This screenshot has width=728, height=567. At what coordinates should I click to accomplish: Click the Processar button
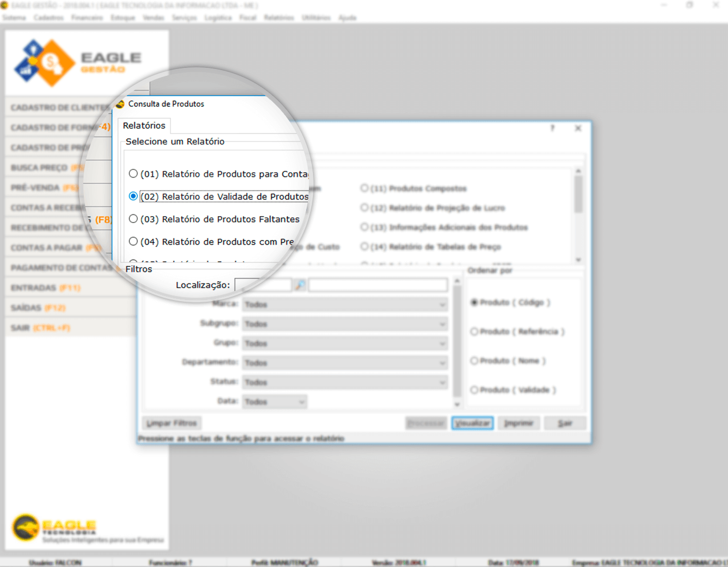426,423
